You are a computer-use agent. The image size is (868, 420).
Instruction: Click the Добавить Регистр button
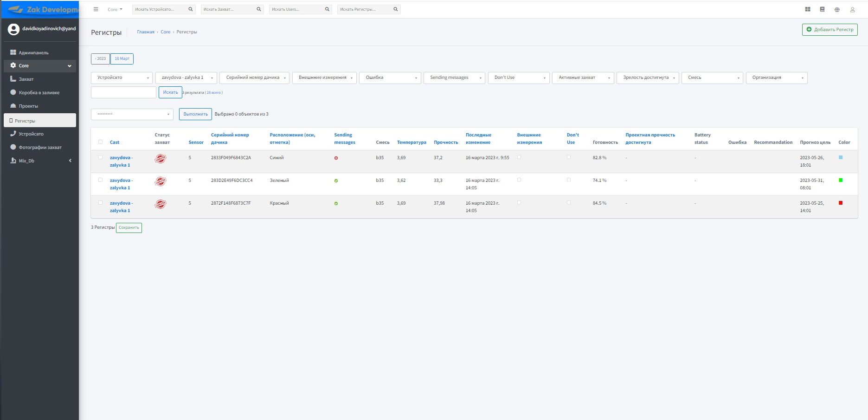click(x=829, y=30)
